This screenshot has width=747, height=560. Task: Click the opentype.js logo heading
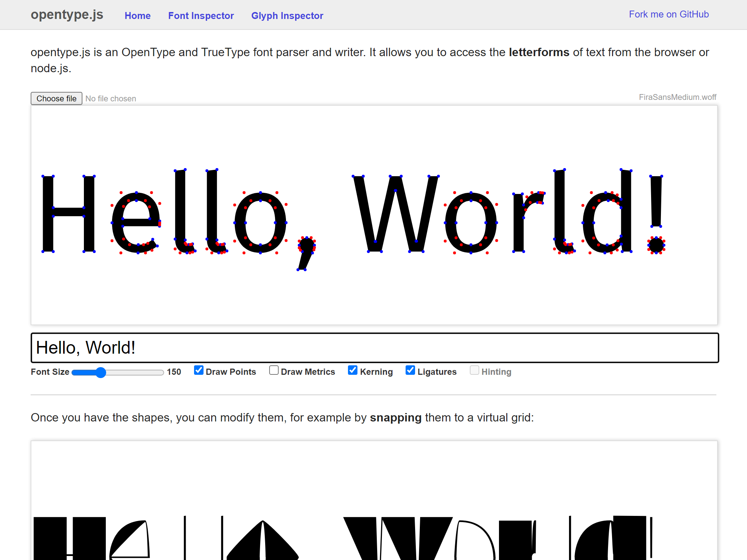pos(67,15)
